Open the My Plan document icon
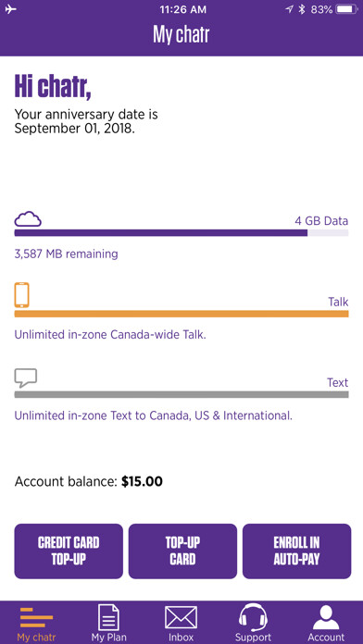This screenshot has height=644, width=363. click(x=108, y=617)
